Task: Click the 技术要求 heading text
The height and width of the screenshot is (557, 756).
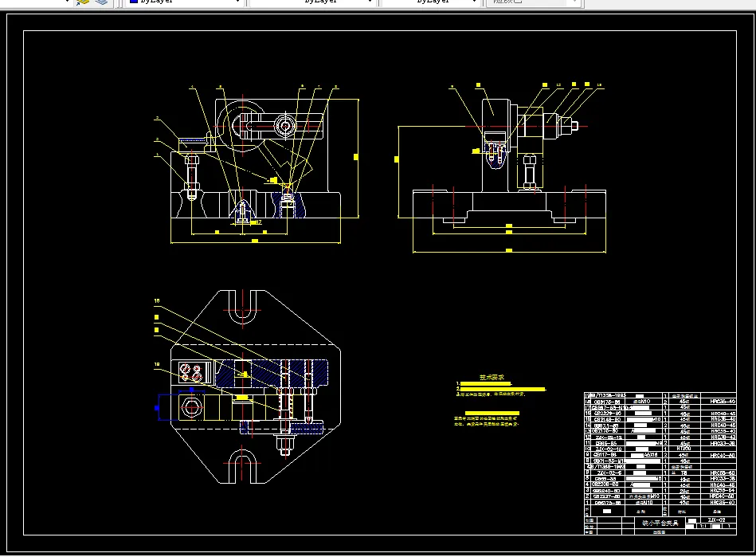Action: click(492, 377)
